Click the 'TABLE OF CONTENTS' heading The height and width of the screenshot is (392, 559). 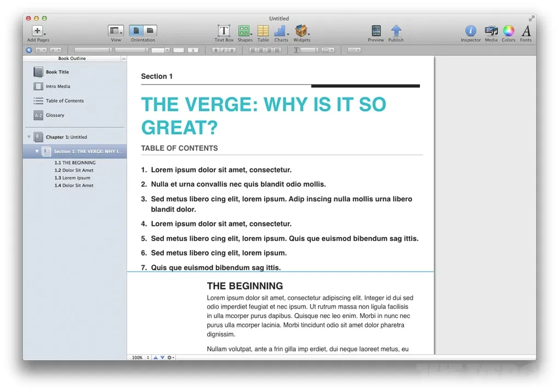179,148
